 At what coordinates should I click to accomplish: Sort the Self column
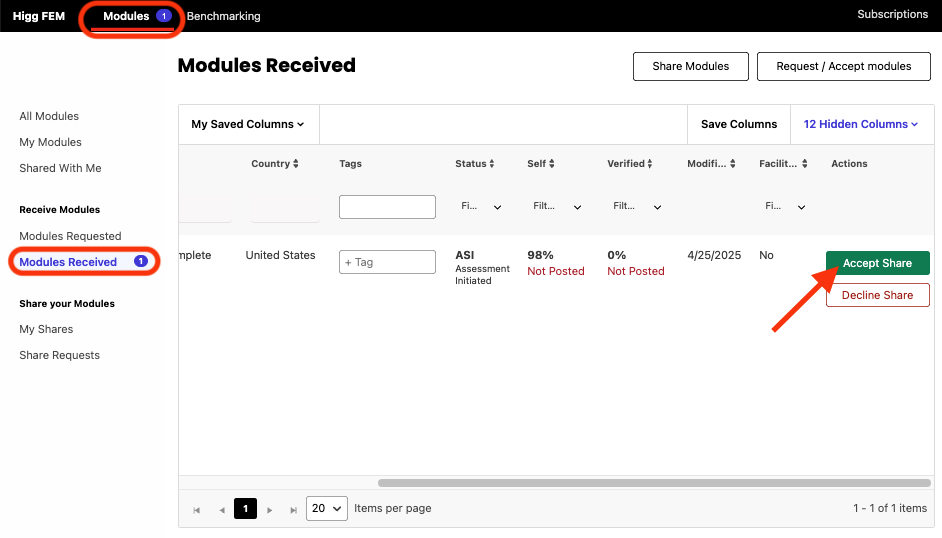(x=552, y=164)
